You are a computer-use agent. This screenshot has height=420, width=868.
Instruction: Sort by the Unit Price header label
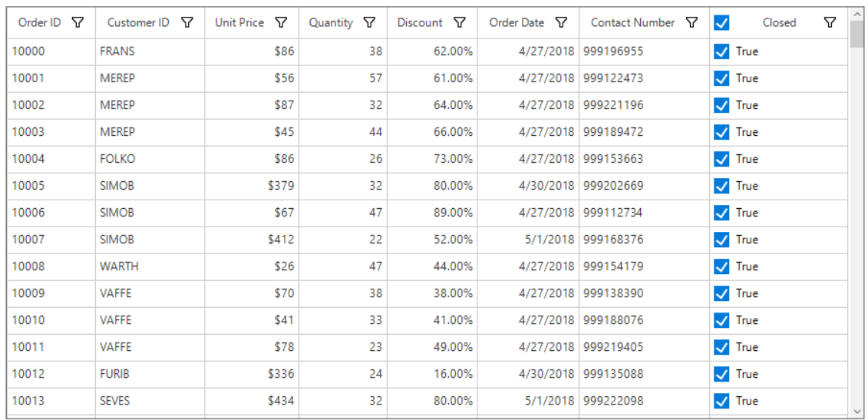[239, 23]
